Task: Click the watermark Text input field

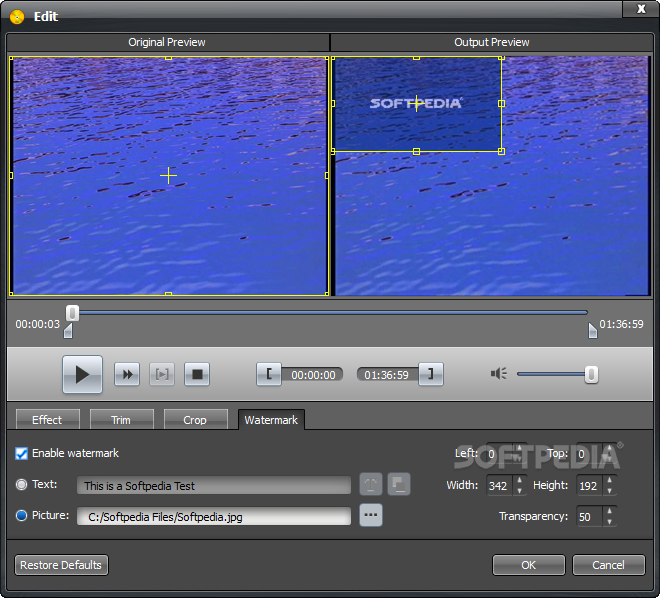Action: pos(214,485)
